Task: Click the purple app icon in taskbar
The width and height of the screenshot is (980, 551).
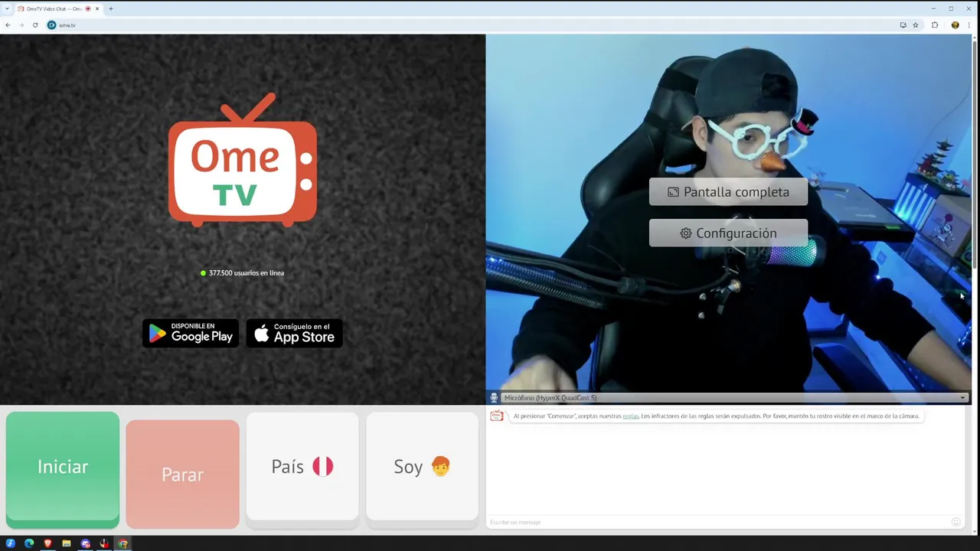Action: (x=86, y=543)
